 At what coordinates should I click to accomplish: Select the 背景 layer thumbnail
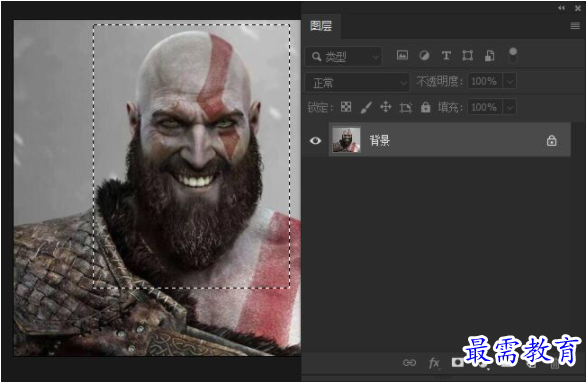(346, 140)
